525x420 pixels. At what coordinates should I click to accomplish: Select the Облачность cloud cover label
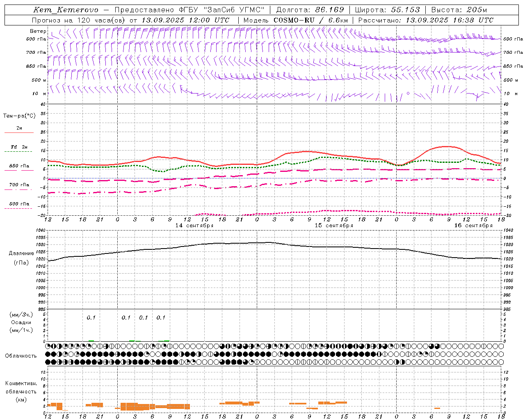pyautogui.click(x=21, y=356)
